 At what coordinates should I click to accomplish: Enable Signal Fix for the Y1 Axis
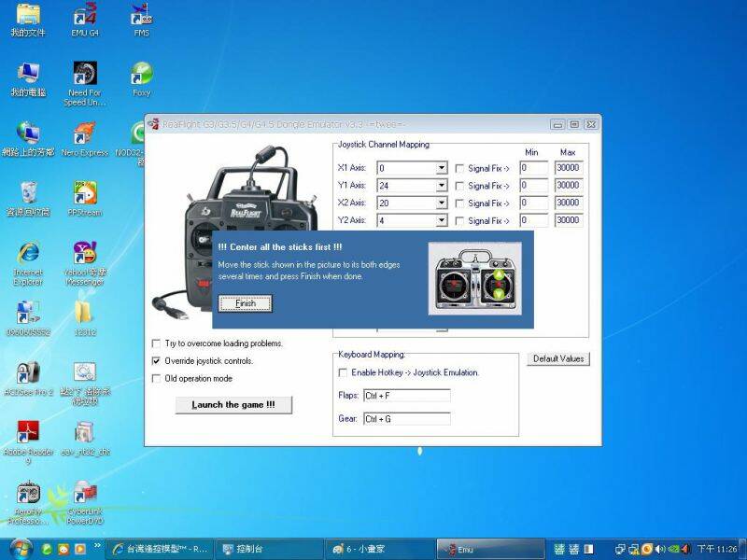click(459, 186)
